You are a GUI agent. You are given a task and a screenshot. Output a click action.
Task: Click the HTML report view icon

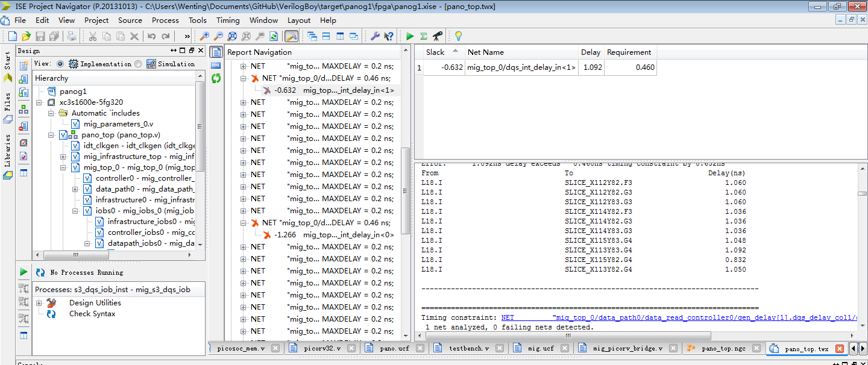click(216, 65)
